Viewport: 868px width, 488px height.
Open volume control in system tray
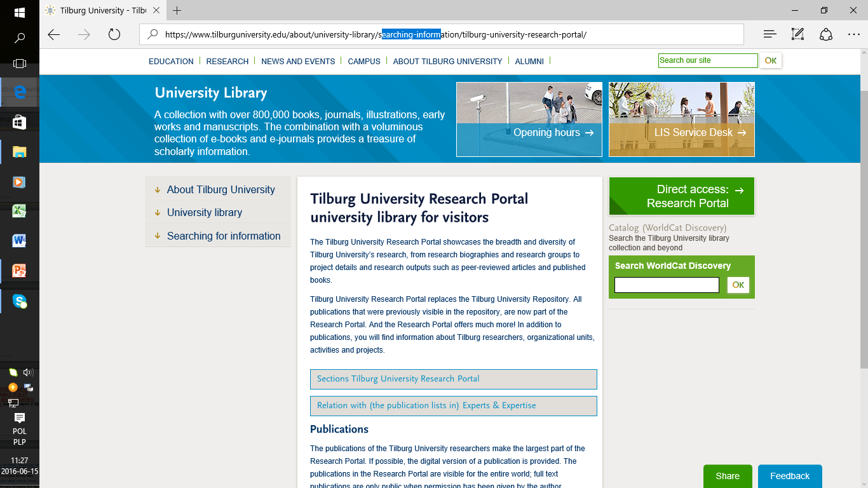tap(28, 372)
